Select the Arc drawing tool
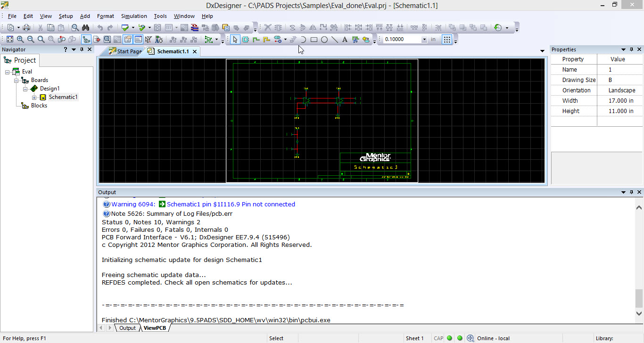Image resolution: width=644 pixels, height=343 pixels. click(304, 40)
